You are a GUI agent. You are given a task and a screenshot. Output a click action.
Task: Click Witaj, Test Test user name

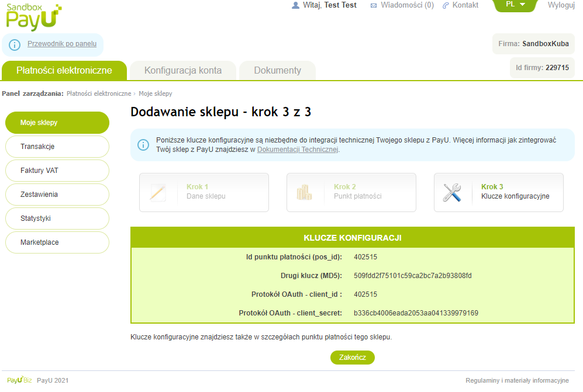click(x=330, y=5)
